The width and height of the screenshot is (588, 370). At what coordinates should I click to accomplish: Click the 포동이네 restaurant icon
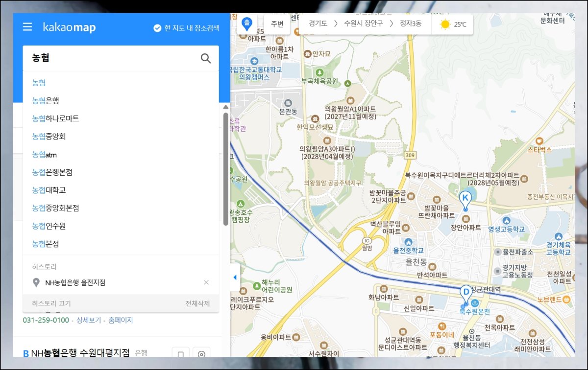pyautogui.click(x=442, y=326)
